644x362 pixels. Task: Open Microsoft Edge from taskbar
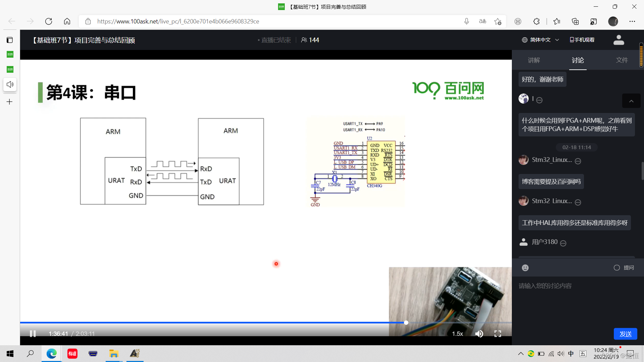point(51,354)
